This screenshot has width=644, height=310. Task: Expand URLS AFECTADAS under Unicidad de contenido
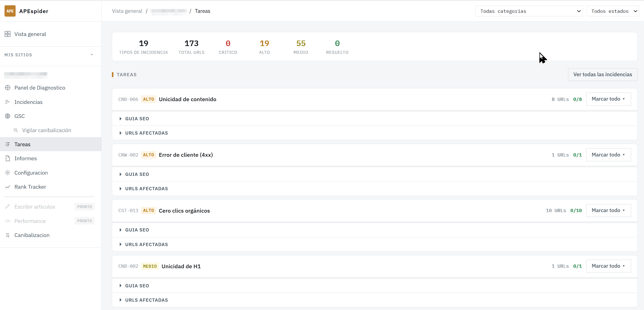[375, 133]
